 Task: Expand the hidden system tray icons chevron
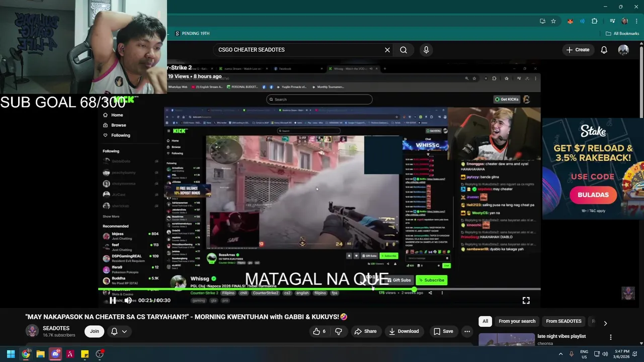click(560, 354)
